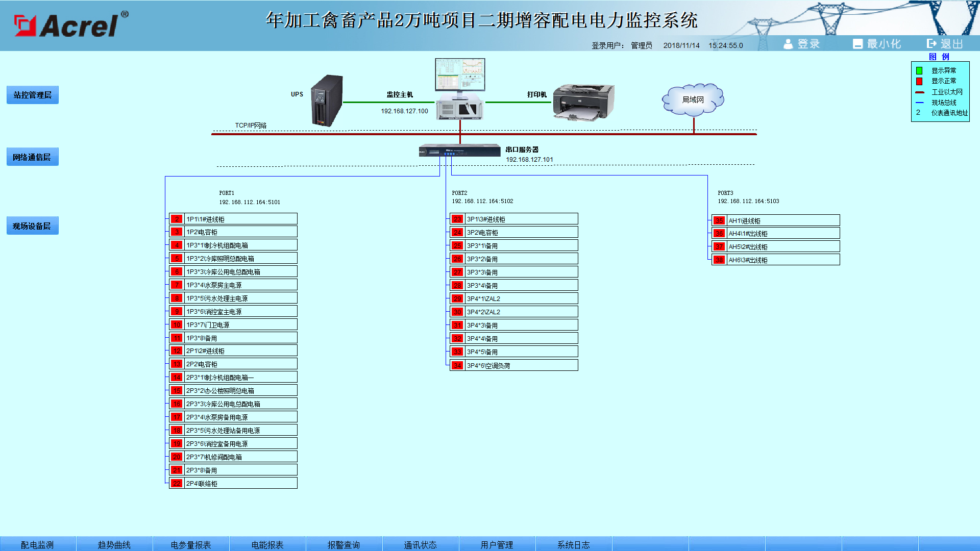The height and width of the screenshot is (551, 980).
Task: Select device row AH1\进线柜
Action: 776,220
